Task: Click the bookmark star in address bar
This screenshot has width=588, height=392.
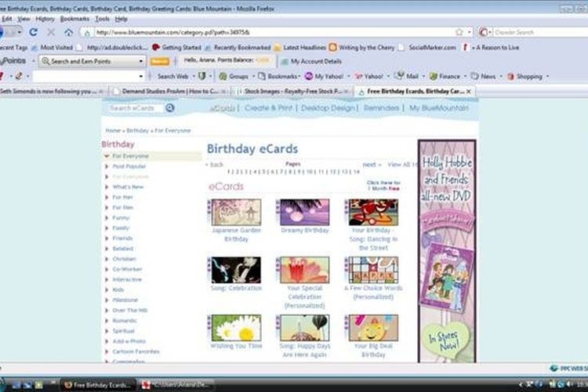Action: (459, 32)
